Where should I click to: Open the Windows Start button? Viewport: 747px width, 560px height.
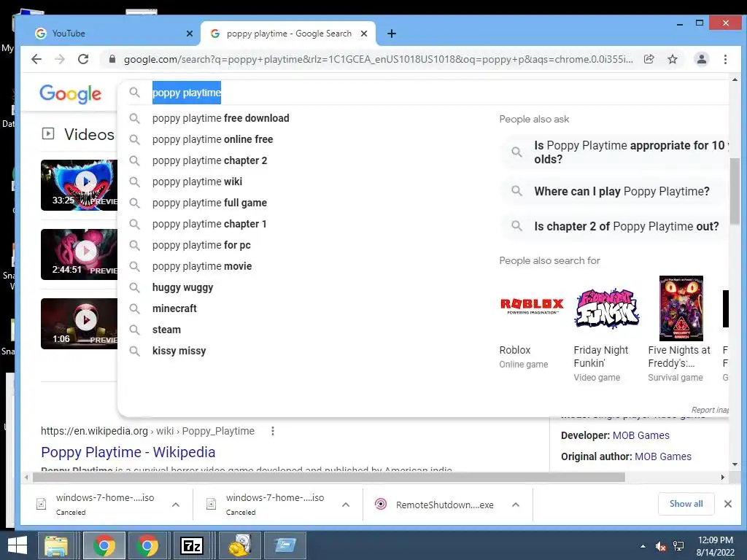18,545
